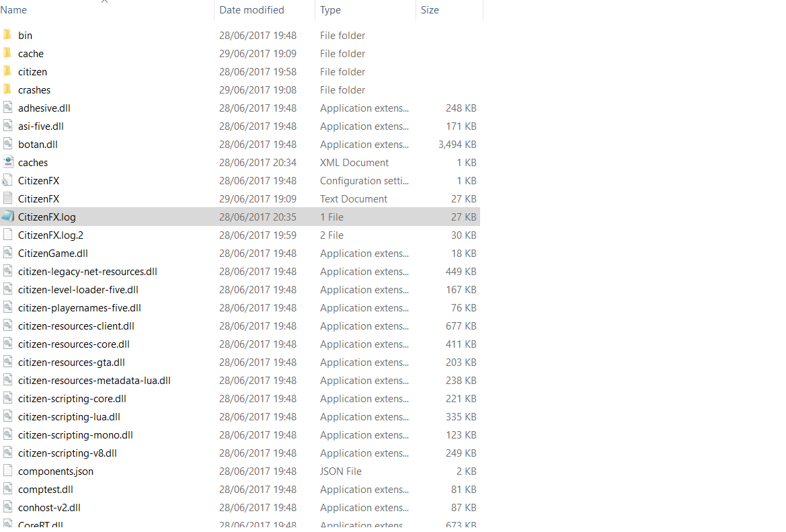This screenshot has width=786, height=532.
Task: Click the crashes folder icon
Action: coord(7,89)
